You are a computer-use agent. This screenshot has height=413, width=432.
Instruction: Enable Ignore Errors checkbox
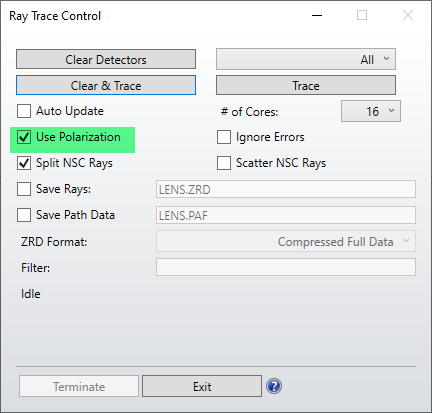pyautogui.click(x=224, y=137)
